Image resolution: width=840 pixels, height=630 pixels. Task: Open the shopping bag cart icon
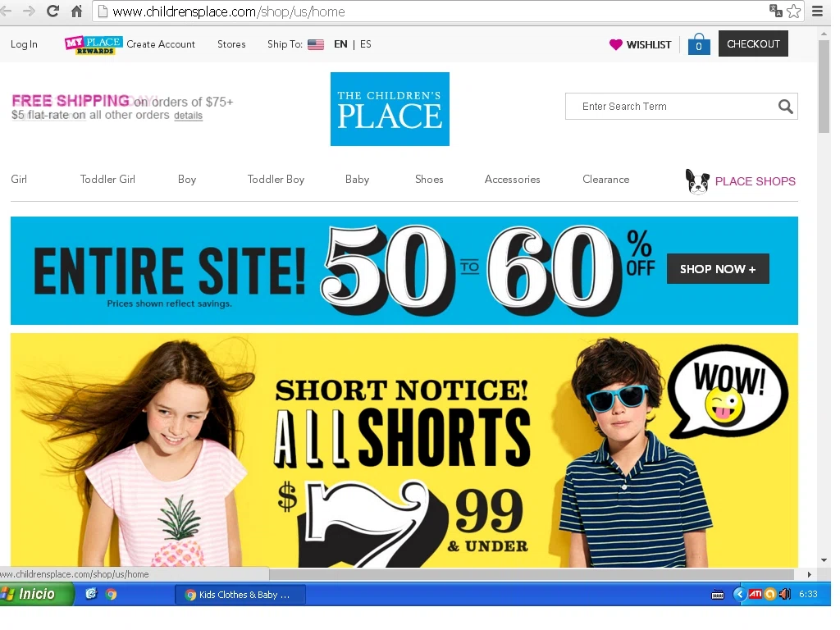click(699, 44)
